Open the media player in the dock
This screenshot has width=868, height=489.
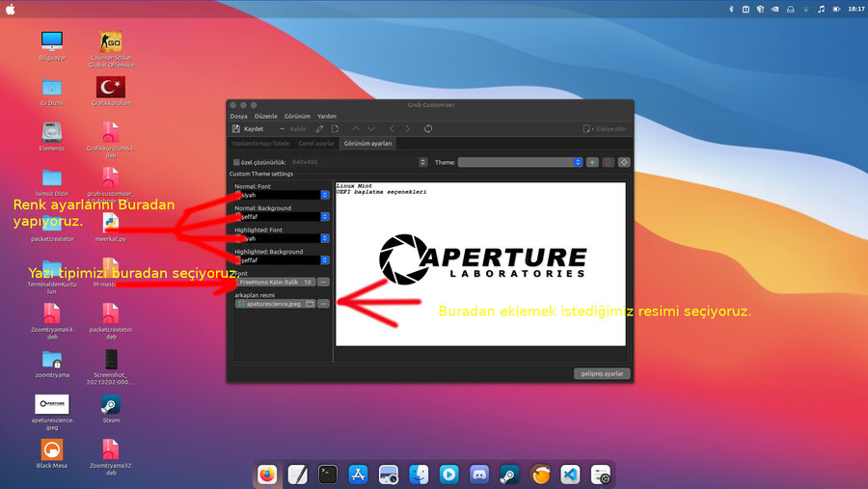click(x=448, y=475)
